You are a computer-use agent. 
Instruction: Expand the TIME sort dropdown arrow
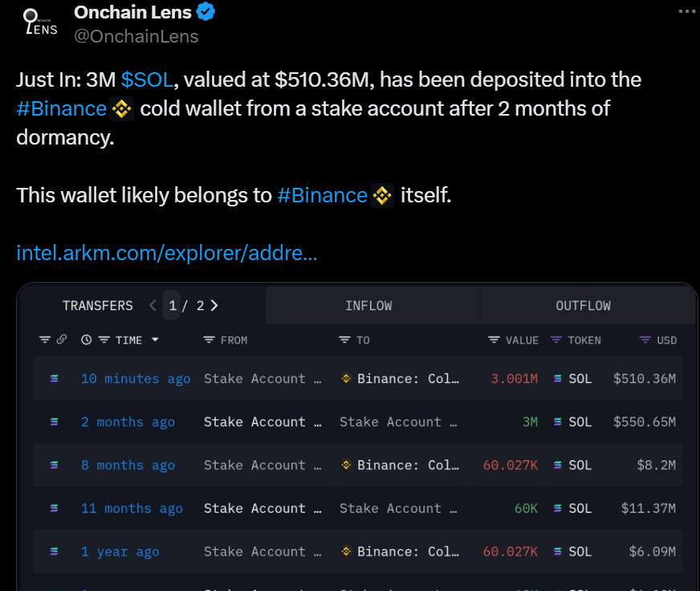pos(155,340)
